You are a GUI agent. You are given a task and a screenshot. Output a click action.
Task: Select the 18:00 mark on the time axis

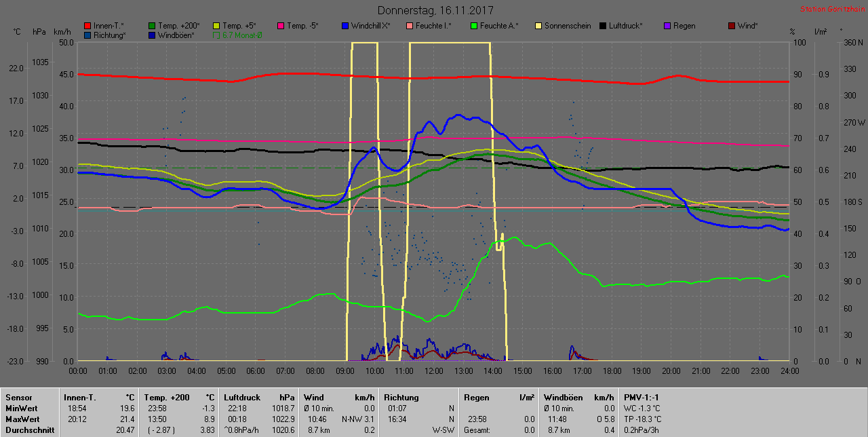coord(612,371)
